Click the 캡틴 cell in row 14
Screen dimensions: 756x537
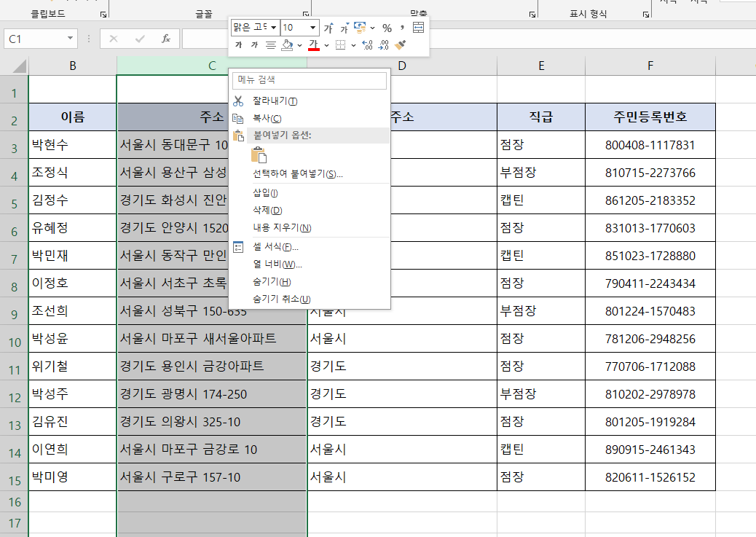click(x=541, y=450)
